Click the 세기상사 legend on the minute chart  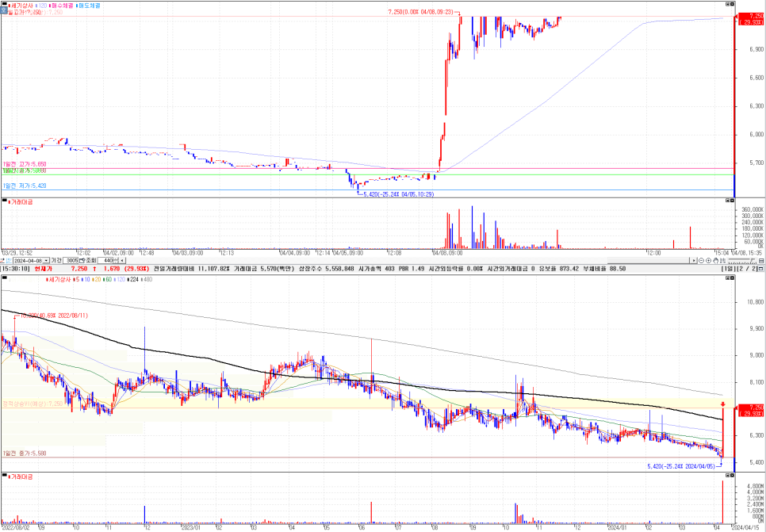(x=21, y=6)
